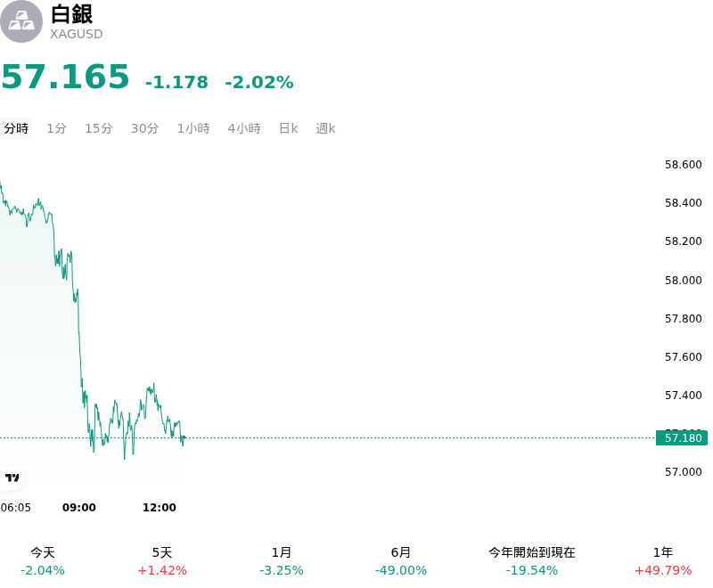
Task: Open the TradingView logo on the chart
Action: 12,478
